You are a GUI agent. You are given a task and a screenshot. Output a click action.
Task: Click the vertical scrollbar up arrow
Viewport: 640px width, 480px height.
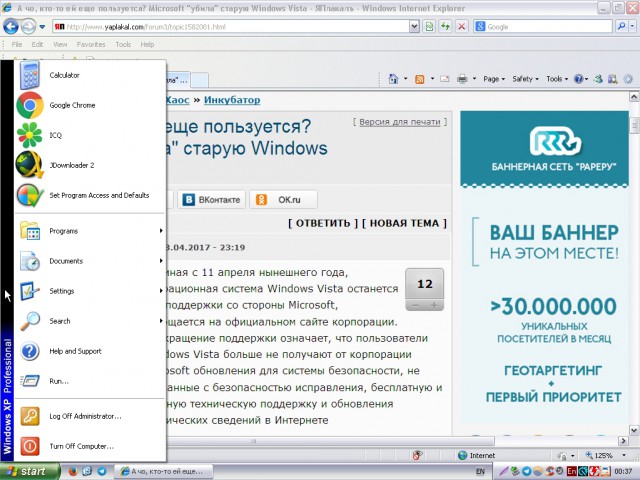click(633, 97)
